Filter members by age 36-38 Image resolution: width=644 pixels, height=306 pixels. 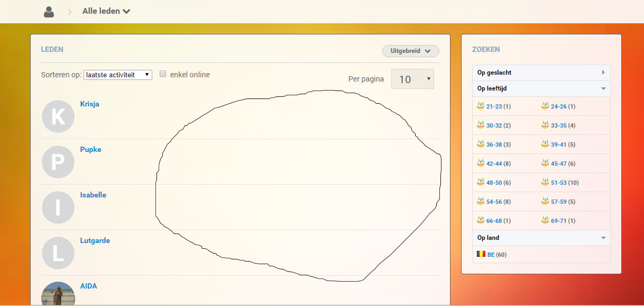pos(494,145)
